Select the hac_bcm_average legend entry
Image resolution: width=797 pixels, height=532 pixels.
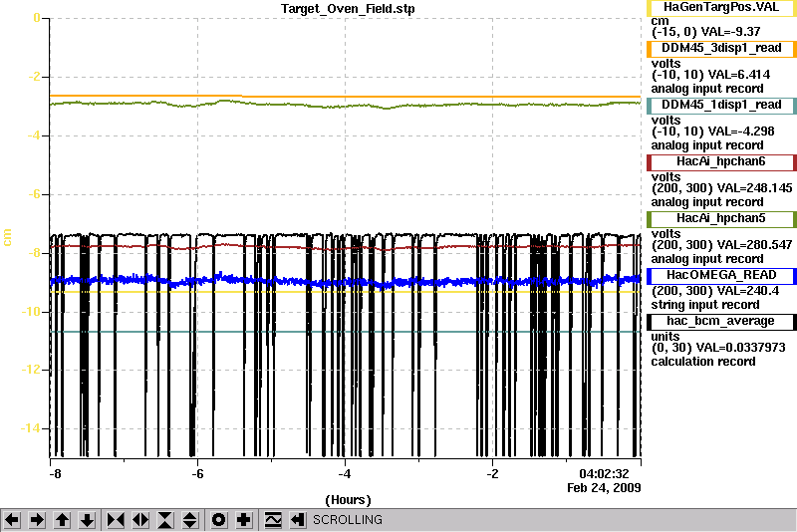[721, 322]
